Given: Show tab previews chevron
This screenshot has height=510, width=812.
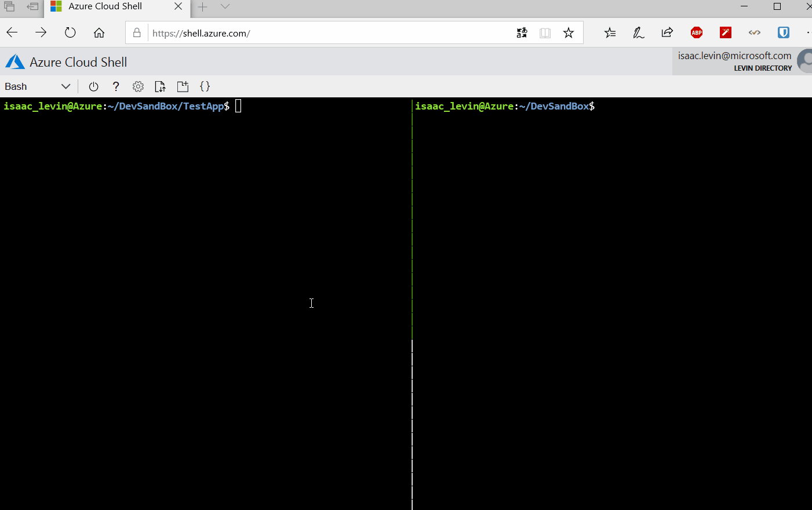Looking at the screenshot, I should coord(225,6).
